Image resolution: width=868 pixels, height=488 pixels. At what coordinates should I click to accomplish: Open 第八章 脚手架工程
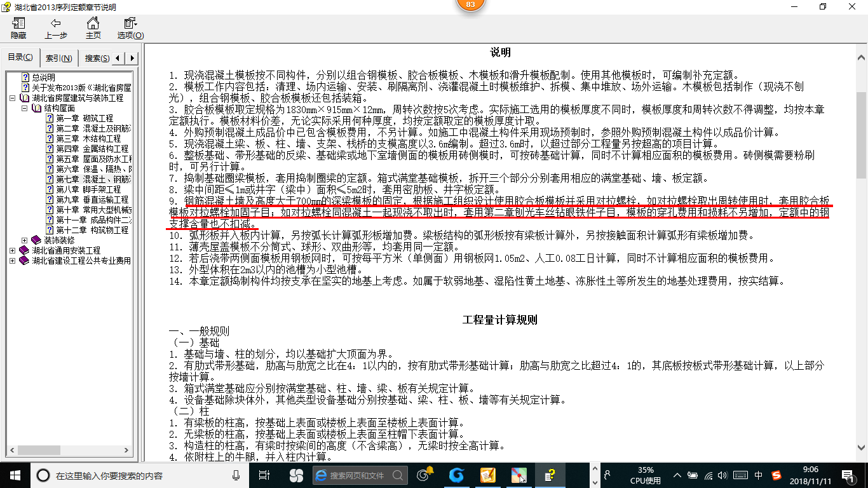click(83, 189)
